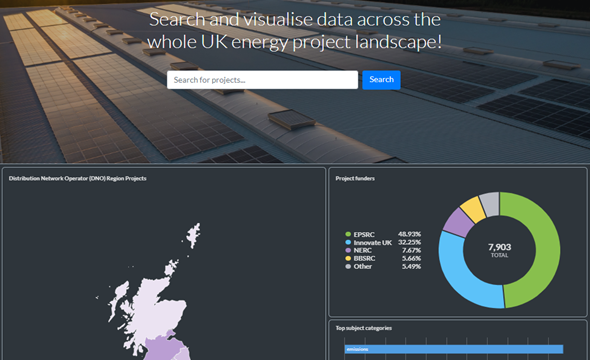Select the blue Innovate UK legend dot
The height and width of the screenshot is (360, 590).
tap(348, 242)
